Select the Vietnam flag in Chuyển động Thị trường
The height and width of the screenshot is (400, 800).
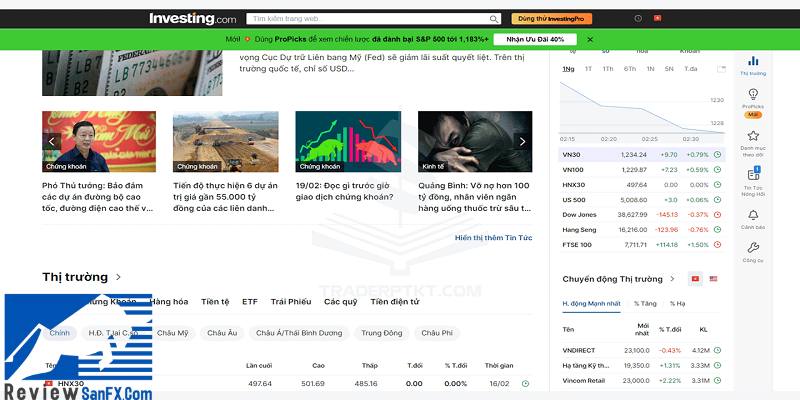coord(695,279)
